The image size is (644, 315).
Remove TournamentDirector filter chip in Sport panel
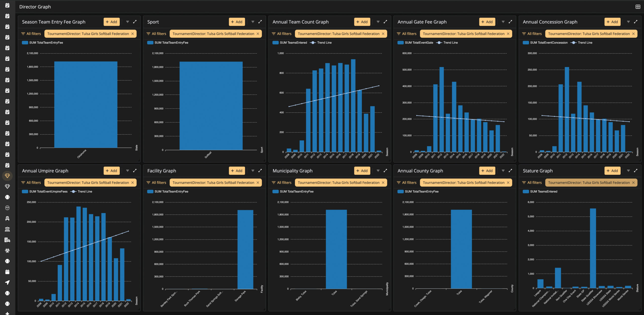tap(258, 34)
